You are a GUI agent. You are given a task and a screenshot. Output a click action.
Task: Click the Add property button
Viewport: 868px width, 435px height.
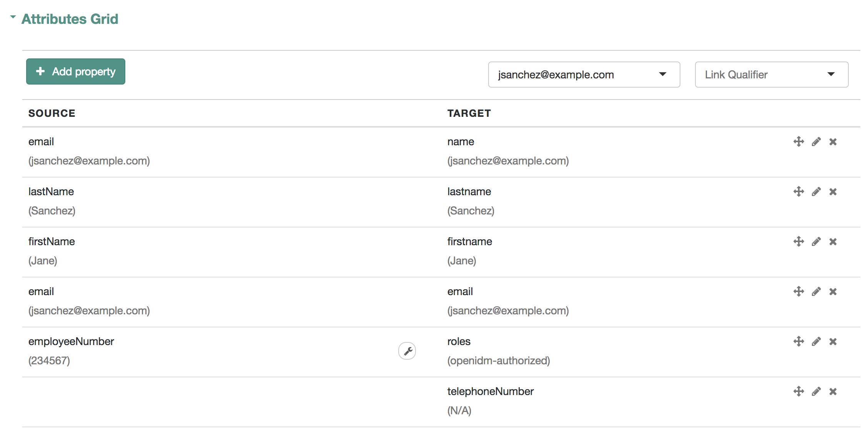pos(76,71)
